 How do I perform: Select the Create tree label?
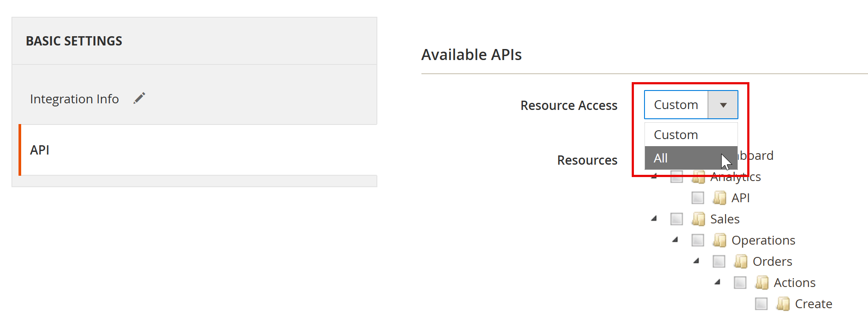(x=813, y=304)
